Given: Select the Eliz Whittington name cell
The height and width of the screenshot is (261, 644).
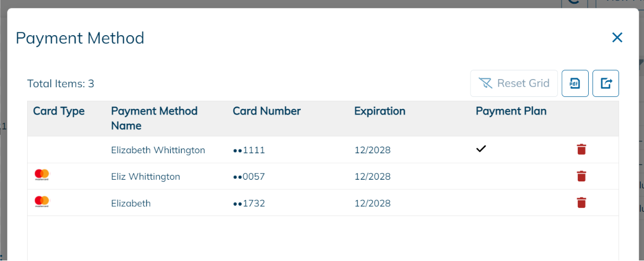Looking at the screenshot, I should (x=145, y=177).
